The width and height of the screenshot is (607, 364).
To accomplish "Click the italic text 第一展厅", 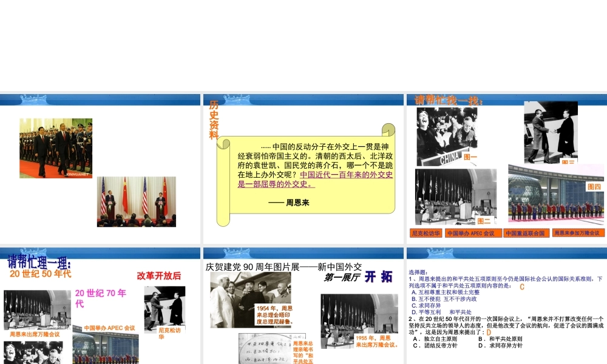I will tap(342, 277).
